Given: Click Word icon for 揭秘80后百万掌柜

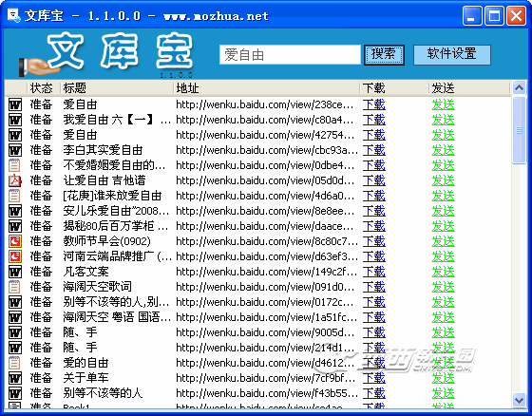Looking at the screenshot, I should 15,226.
